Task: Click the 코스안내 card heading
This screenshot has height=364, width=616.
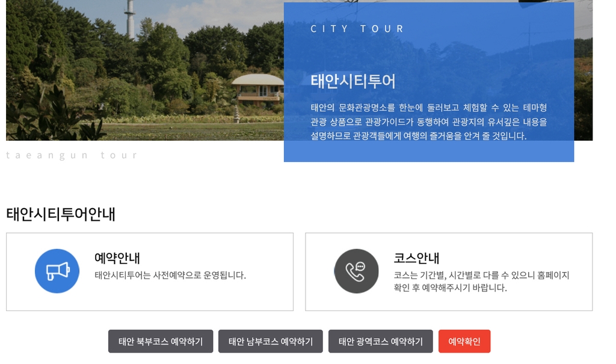Action: [x=416, y=258]
